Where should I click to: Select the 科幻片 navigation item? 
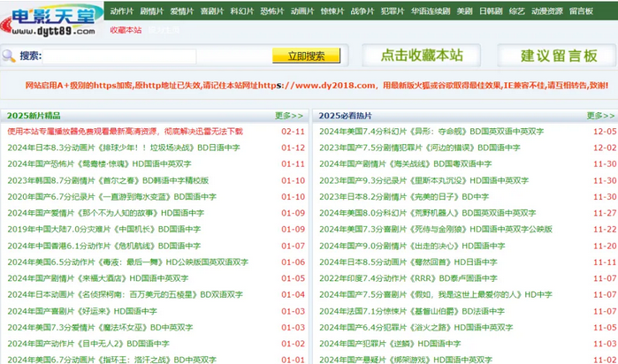(x=241, y=11)
